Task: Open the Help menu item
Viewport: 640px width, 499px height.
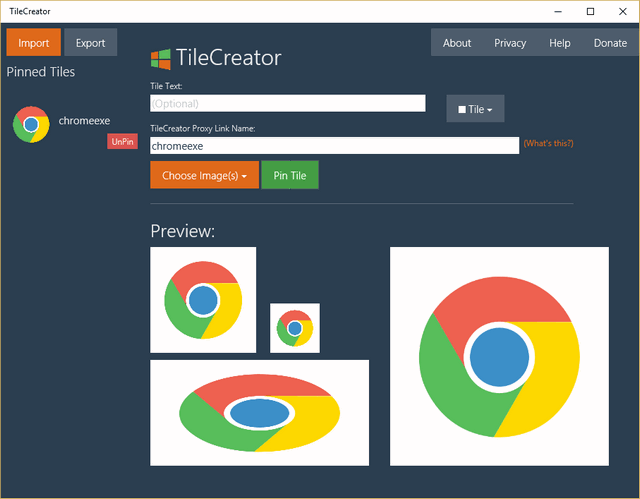Action: [560, 43]
